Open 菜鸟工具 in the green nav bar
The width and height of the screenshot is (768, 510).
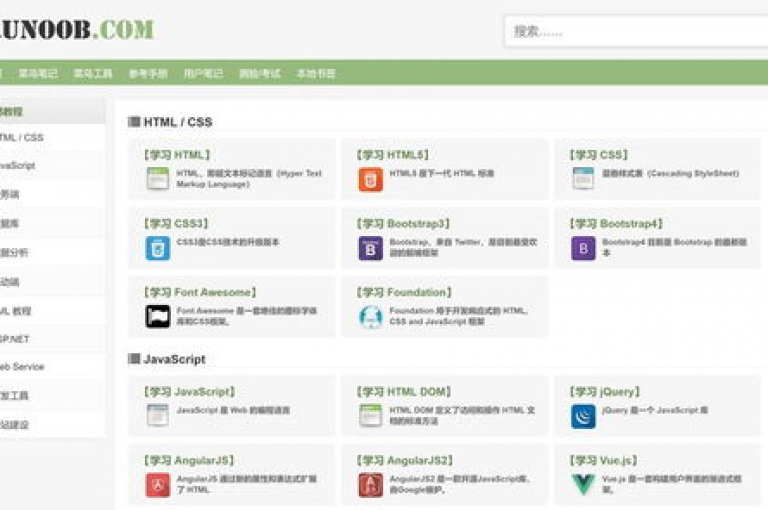(93, 73)
